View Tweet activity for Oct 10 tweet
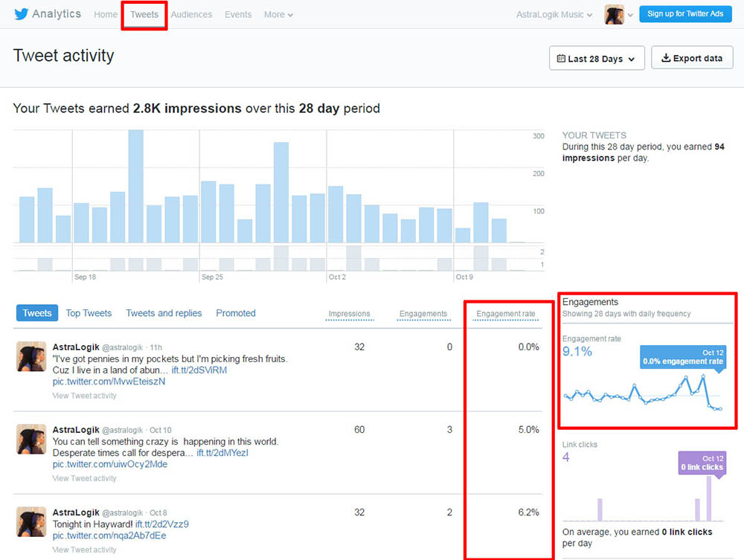The height and width of the screenshot is (560, 744). (85, 478)
